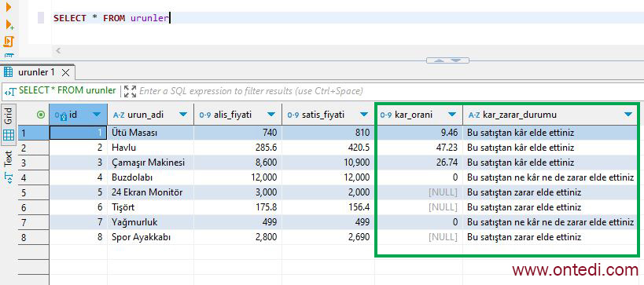Viewport: 644px width, 285px height.
Task: Select the satis_fiyati cell '2,690'
Action: (329, 237)
